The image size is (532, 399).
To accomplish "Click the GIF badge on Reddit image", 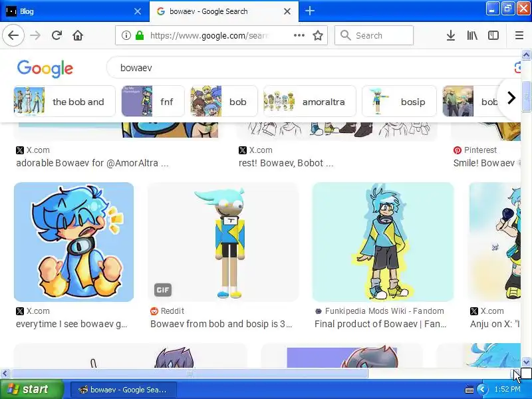I will [x=163, y=290].
